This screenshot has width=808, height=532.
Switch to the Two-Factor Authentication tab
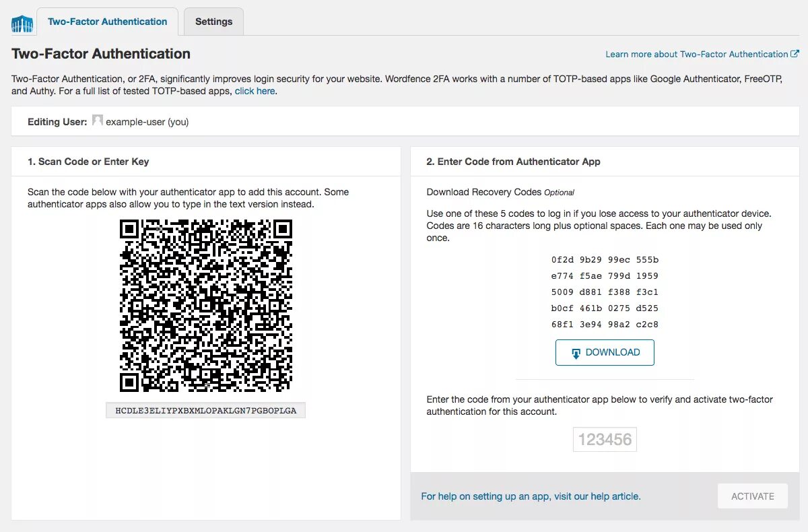(108, 22)
